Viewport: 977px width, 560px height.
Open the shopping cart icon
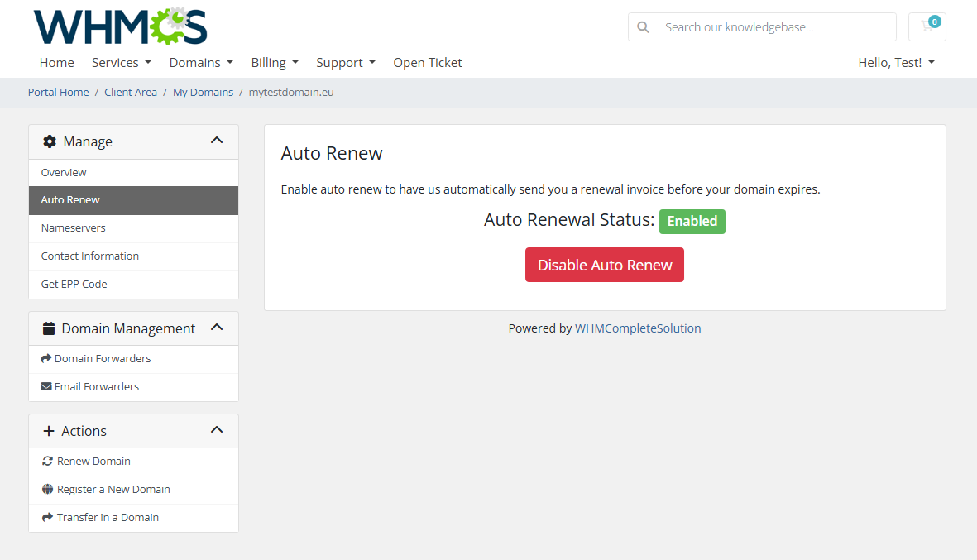[x=927, y=26]
